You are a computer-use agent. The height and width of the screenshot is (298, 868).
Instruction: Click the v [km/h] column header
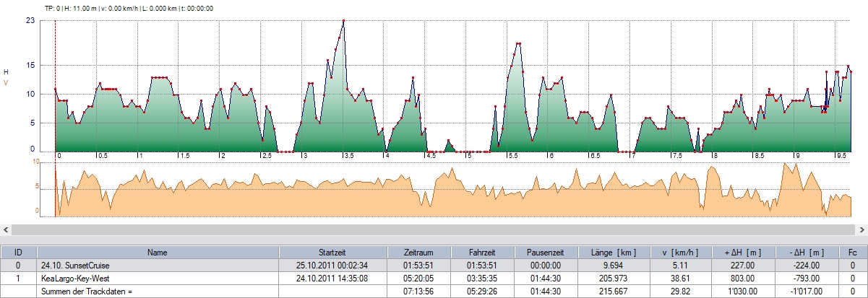click(x=678, y=253)
